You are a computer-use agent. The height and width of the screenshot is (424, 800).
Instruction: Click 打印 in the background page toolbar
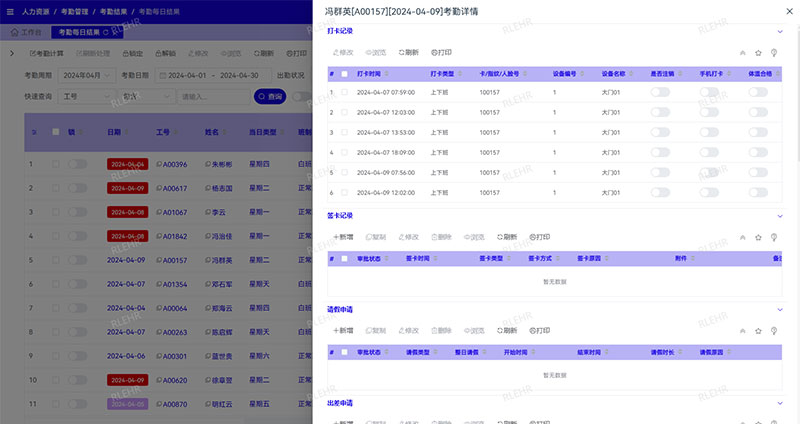tap(296, 54)
